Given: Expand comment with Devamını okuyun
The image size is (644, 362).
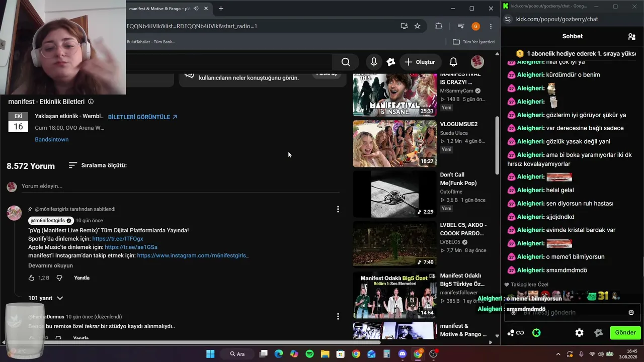Looking at the screenshot, I should [50, 265].
